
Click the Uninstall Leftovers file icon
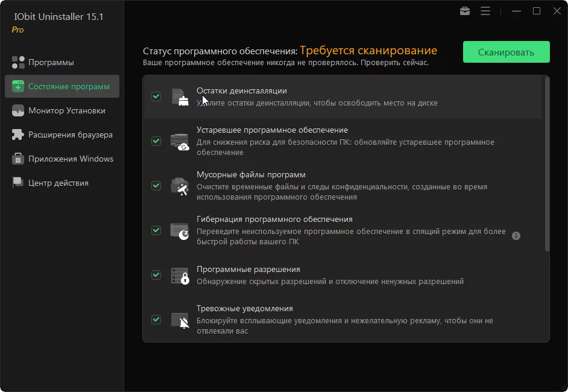point(179,96)
